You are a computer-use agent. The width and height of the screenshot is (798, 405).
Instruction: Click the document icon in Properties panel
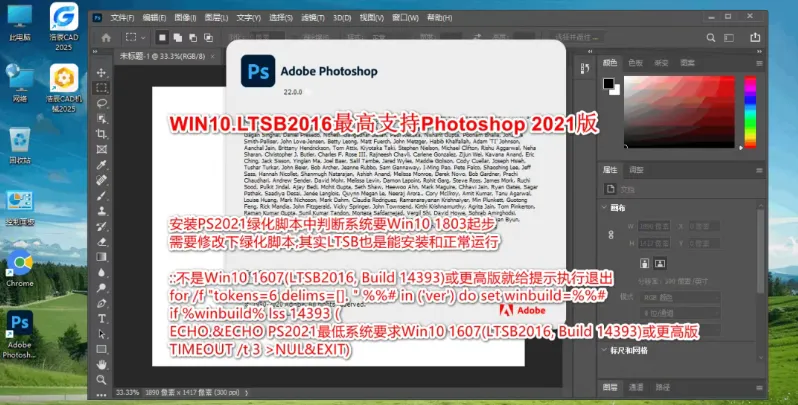610,189
